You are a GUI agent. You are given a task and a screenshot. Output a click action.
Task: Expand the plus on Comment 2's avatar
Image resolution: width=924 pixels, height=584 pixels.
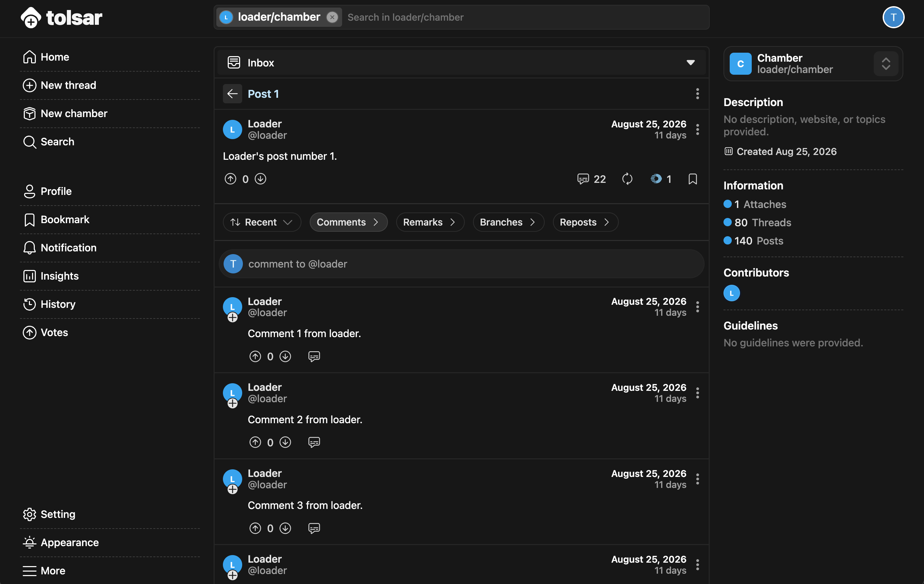pyautogui.click(x=233, y=403)
